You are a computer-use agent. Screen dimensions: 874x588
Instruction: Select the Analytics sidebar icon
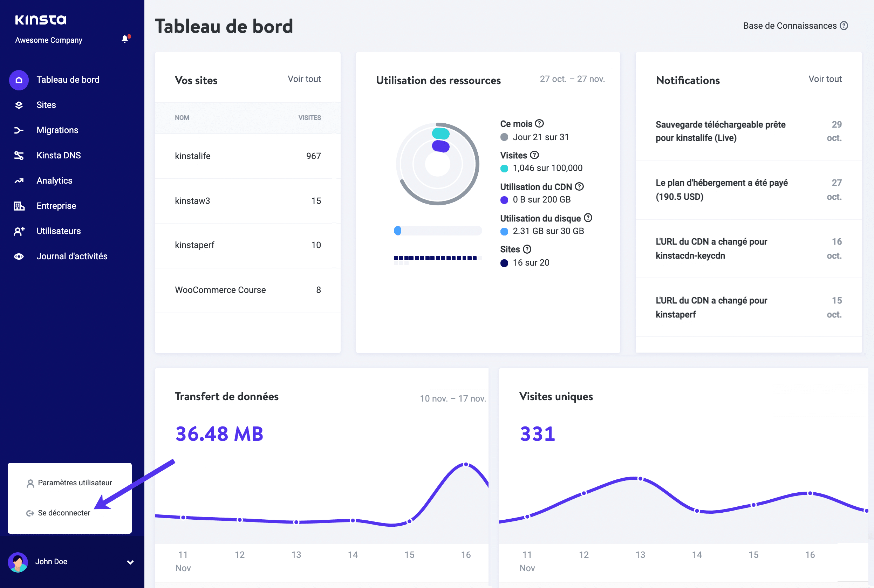[19, 180]
